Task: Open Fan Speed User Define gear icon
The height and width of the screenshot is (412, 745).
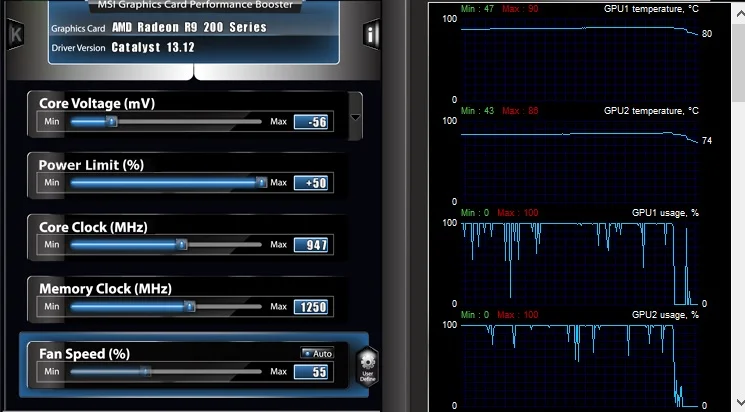Action: pos(367,365)
